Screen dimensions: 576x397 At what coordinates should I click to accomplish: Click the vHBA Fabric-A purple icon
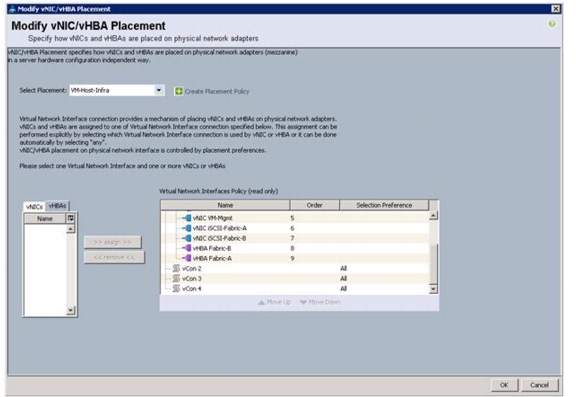pyautogui.click(x=188, y=258)
